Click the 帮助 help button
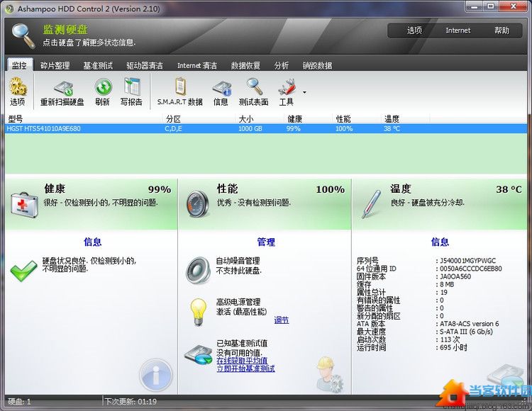Viewport: 532px width, 411px height. coord(501,30)
